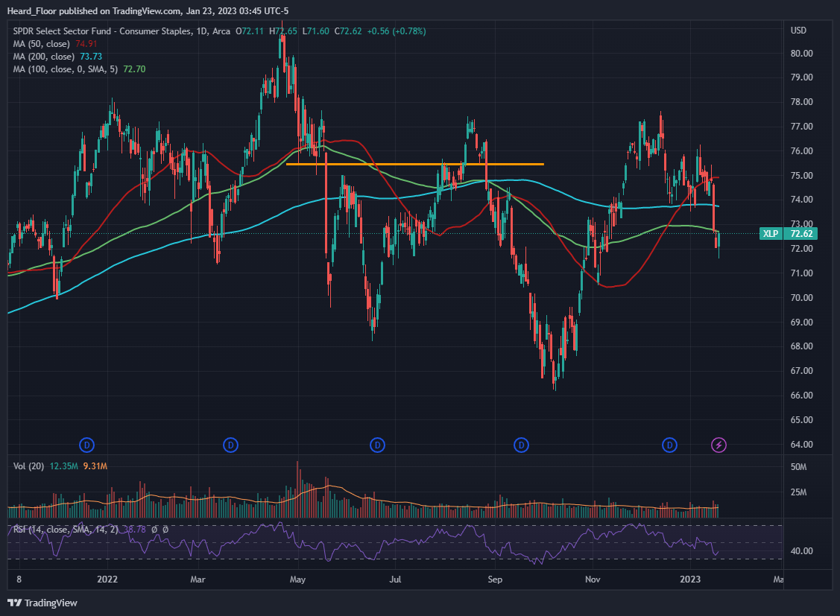Click the +0.56 (+0.78%) change value
The image size is (840, 616).
click(397, 31)
